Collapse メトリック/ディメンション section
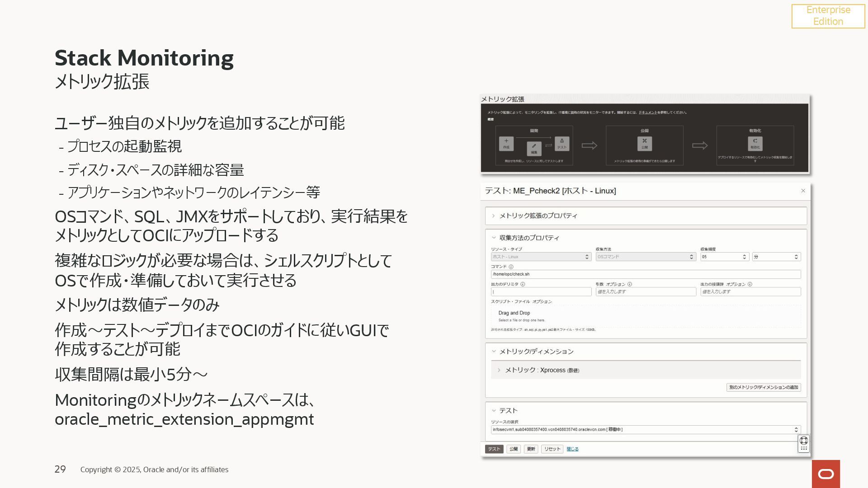 coord(494,351)
